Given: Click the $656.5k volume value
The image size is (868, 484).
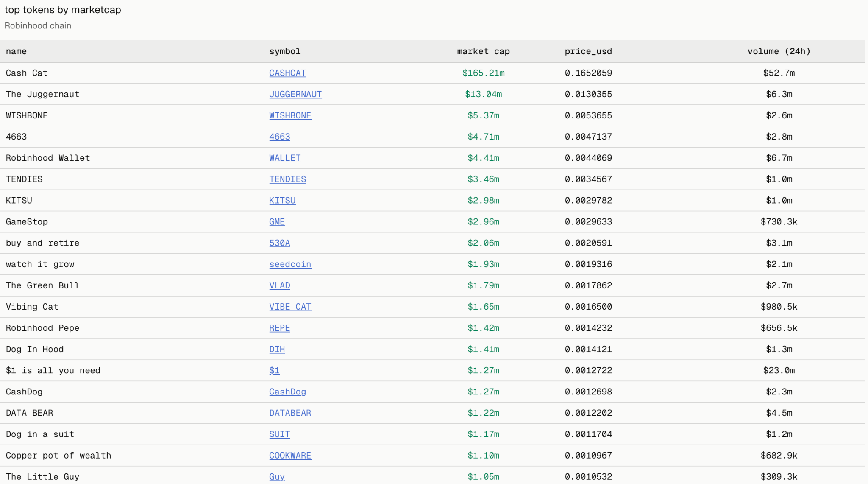Looking at the screenshot, I should tap(779, 328).
